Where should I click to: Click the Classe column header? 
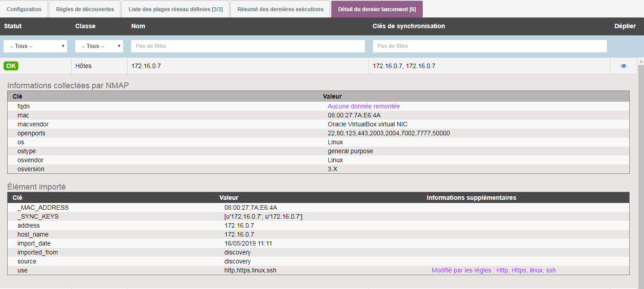click(x=85, y=26)
